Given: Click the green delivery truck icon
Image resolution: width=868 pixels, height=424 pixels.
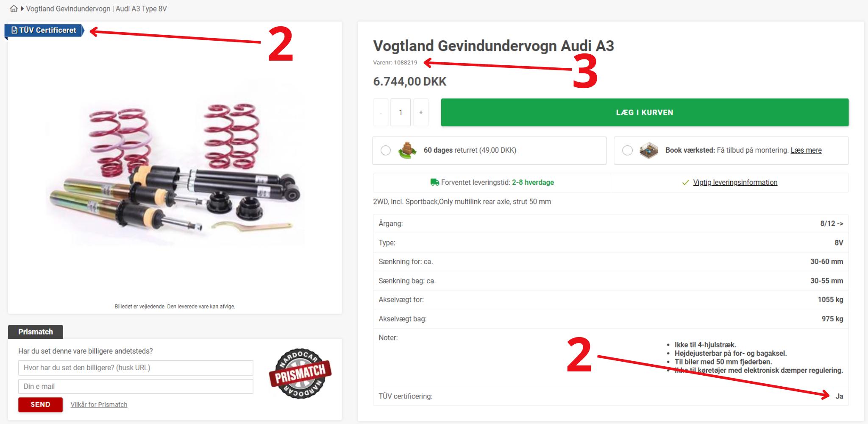Looking at the screenshot, I should pos(434,182).
